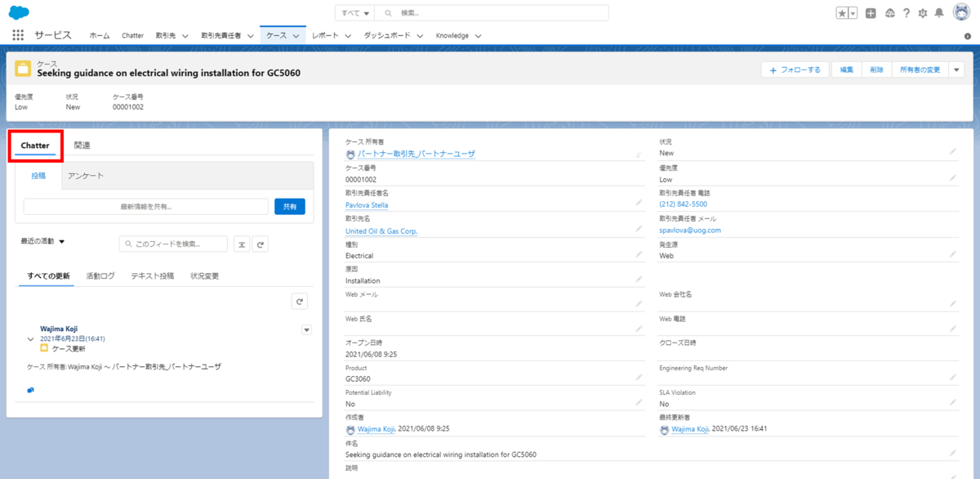Viewport: 980px width, 479px height.
Task: Click the 編集 button
Action: (x=847, y=70)
